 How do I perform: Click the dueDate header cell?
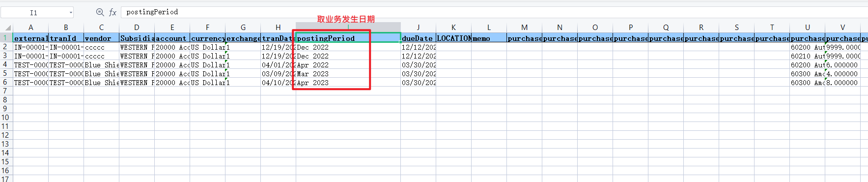pos(418,38)
